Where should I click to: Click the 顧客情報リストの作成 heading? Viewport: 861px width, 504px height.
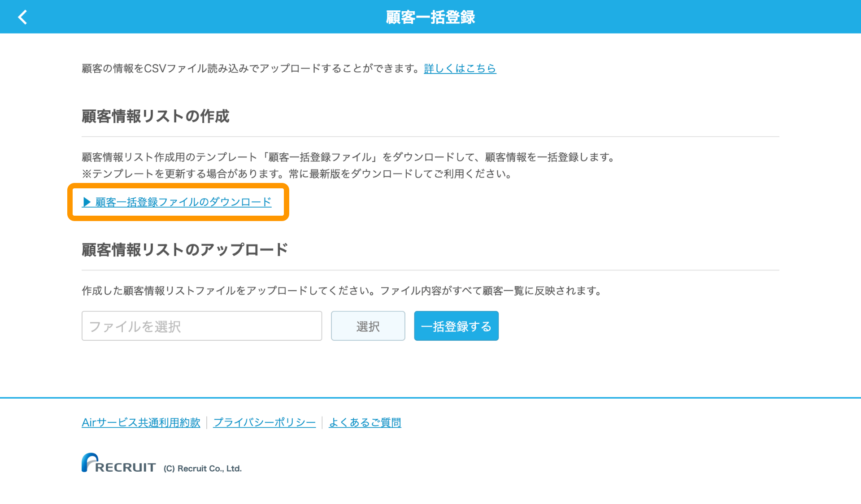[155, 116]
